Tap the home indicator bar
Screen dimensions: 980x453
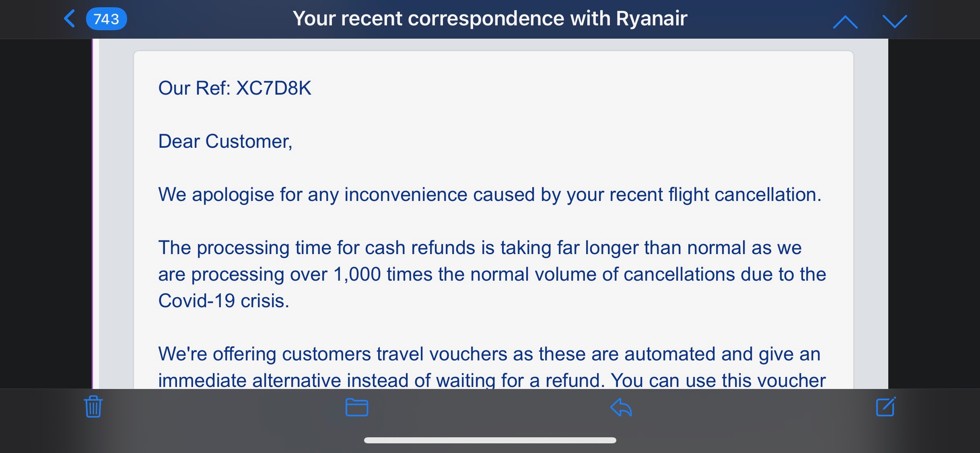(490, 440)
